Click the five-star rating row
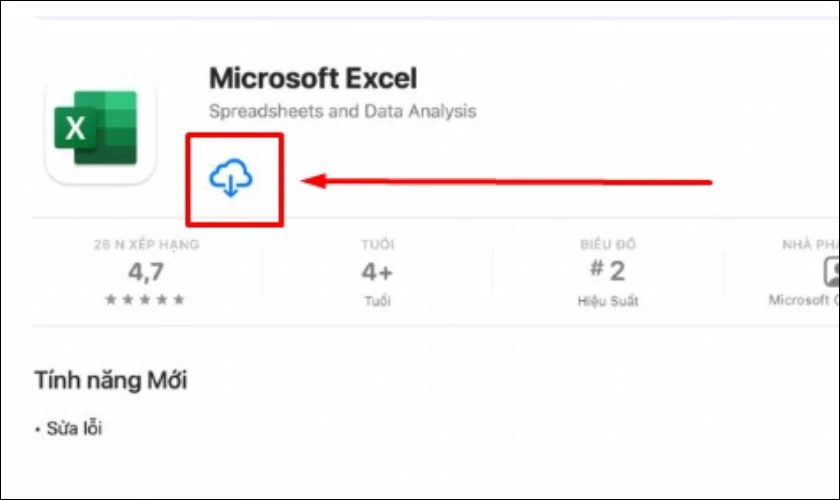The width and height of the screenshot is (840, 500). pyautogui.click(x=145, y=299)
